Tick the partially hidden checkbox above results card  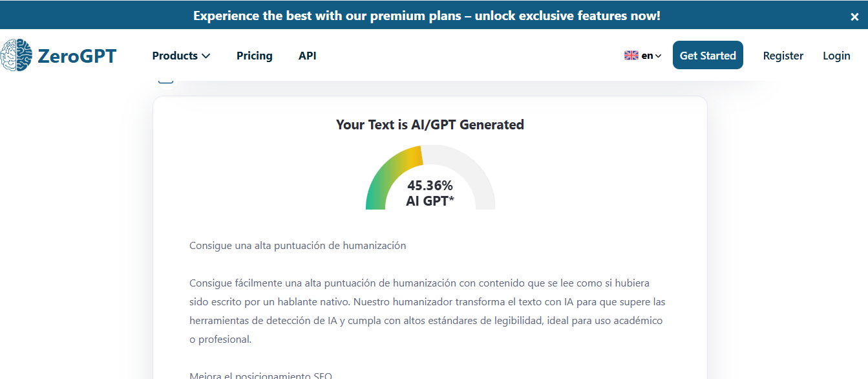(x=166, y=79)
